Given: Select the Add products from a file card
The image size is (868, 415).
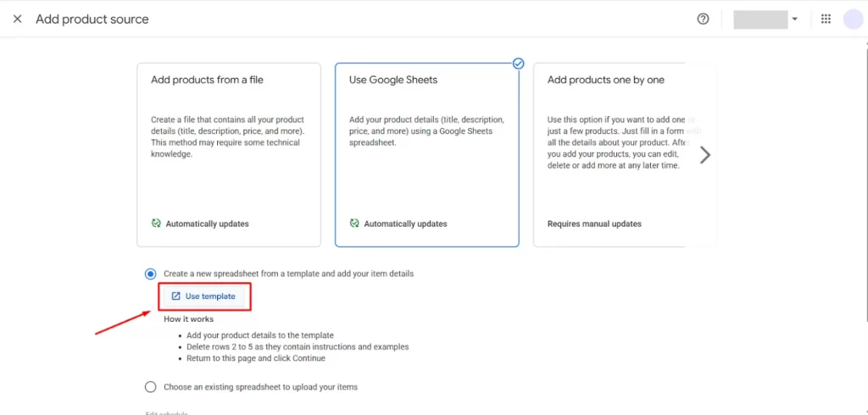Looking at the screenshot, I should click(x=229, y=154).
